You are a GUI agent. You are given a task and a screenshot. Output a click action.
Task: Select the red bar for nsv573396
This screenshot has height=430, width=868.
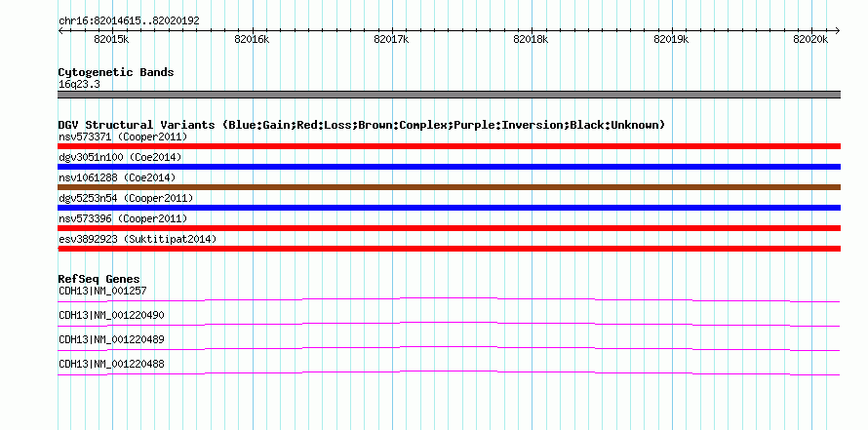pos(449,228)
